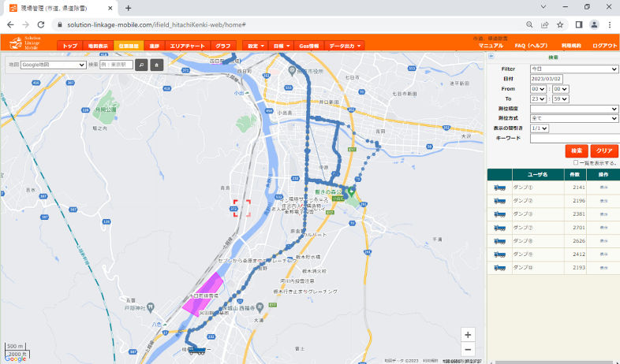Click truck icon in row with 2196
620x364 pixels.
tap(500, 201)
